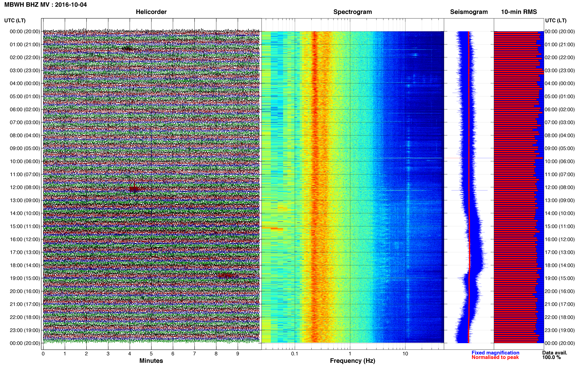Click the 8 tick on the Minutes axis
The height and width of the screenshot is (368, 588).
(216, 354)
